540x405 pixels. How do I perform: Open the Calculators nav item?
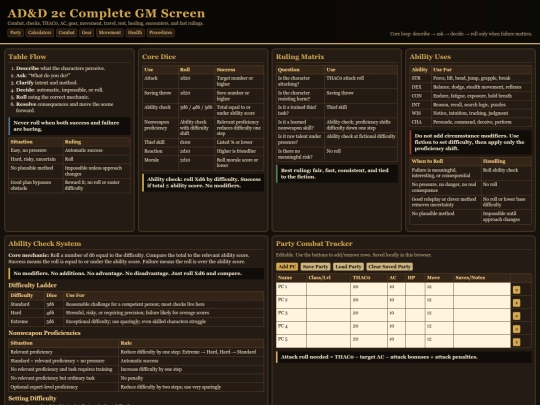pyautogui.click(x=40, y=33)
